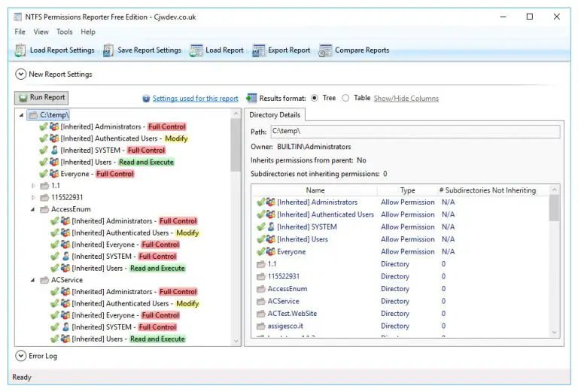Expand the Error Log panel
The width and height of the screenshot is (578, 392).
point(20,356)
